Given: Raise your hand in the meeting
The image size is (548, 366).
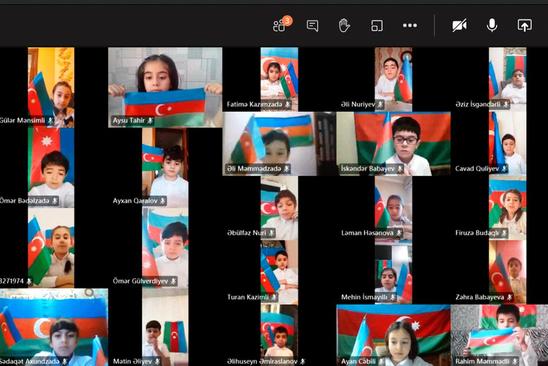Looking at the screenshot, I should click(x=344, y=26).
